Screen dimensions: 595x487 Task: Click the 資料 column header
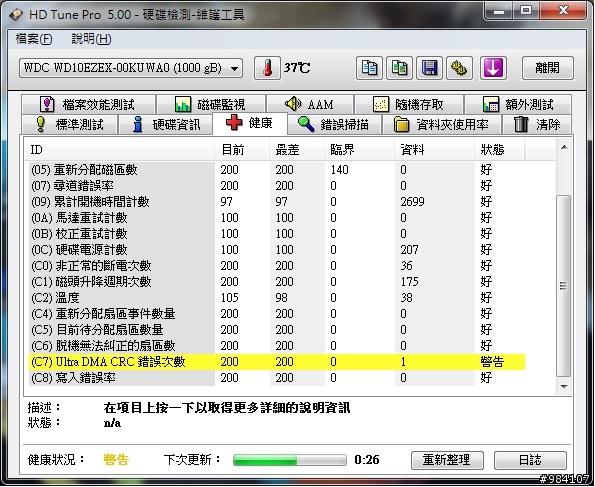(434, 150)
